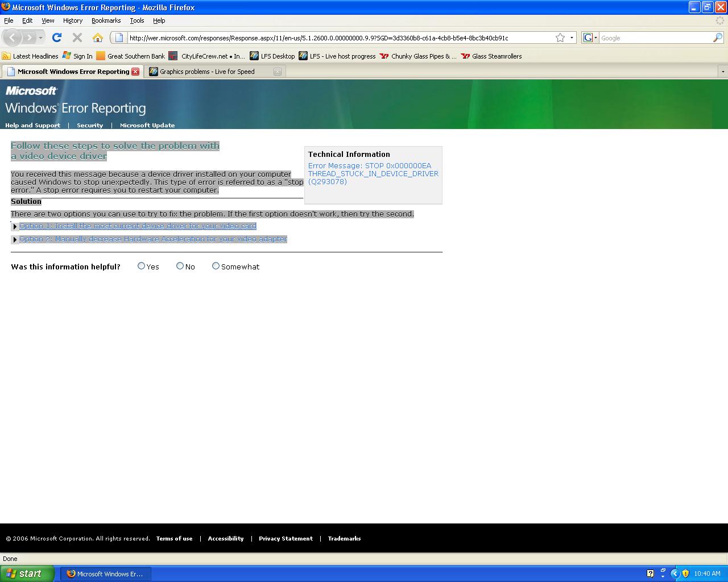Open the Help and Support link
This screenshot has height=582, width=728.
[32, 126]
